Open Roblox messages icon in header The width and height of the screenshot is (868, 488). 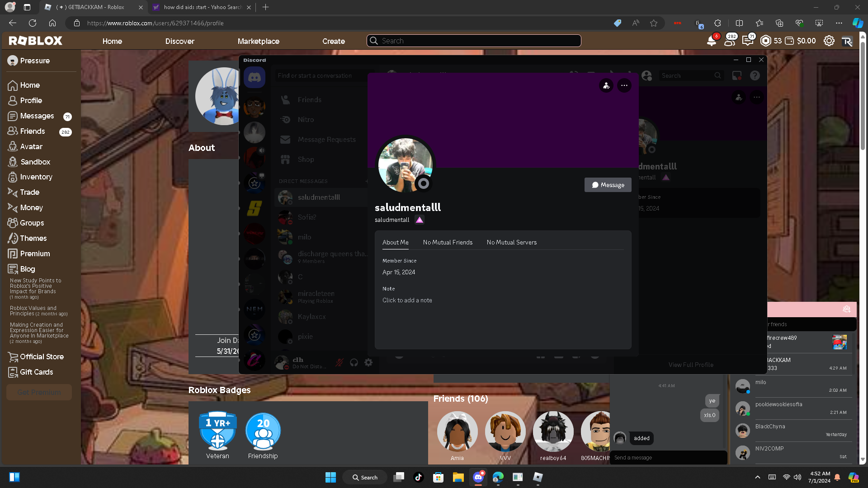(748, 41)
